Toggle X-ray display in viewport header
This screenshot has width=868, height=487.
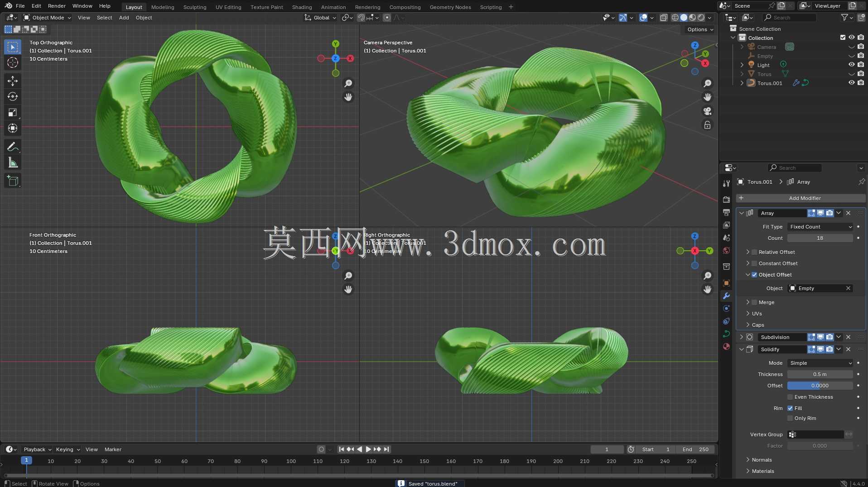(664, 18)
